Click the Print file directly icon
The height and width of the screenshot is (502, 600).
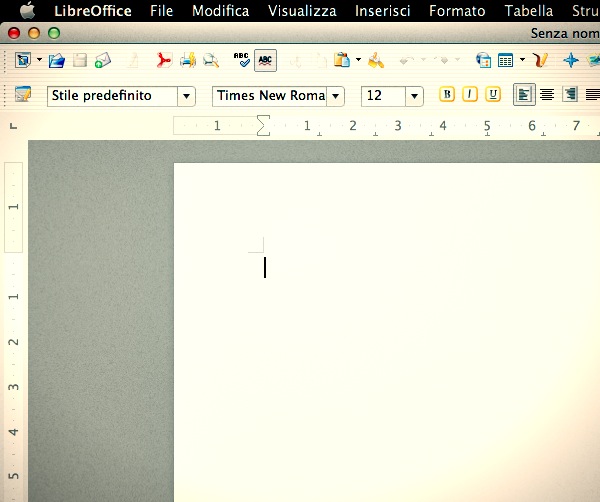[188, 60]
